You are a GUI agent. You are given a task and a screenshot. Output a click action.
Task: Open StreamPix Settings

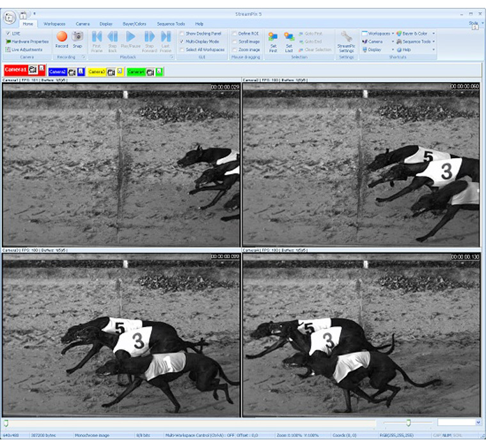[346, 40]
